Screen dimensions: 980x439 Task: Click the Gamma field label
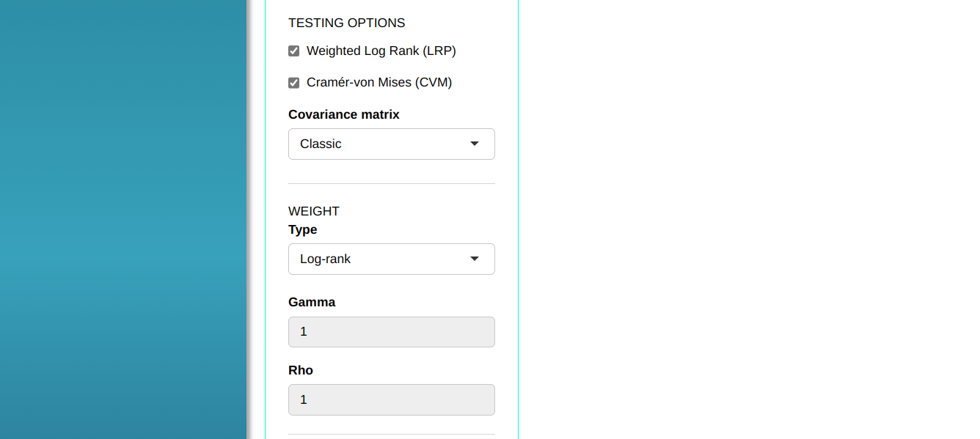pyautogui.click(x=312, y=302)
